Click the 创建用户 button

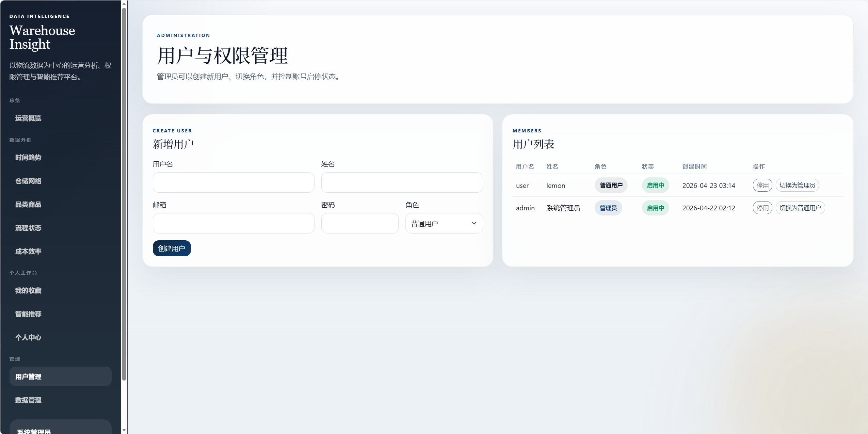click(x=172, y=248)
